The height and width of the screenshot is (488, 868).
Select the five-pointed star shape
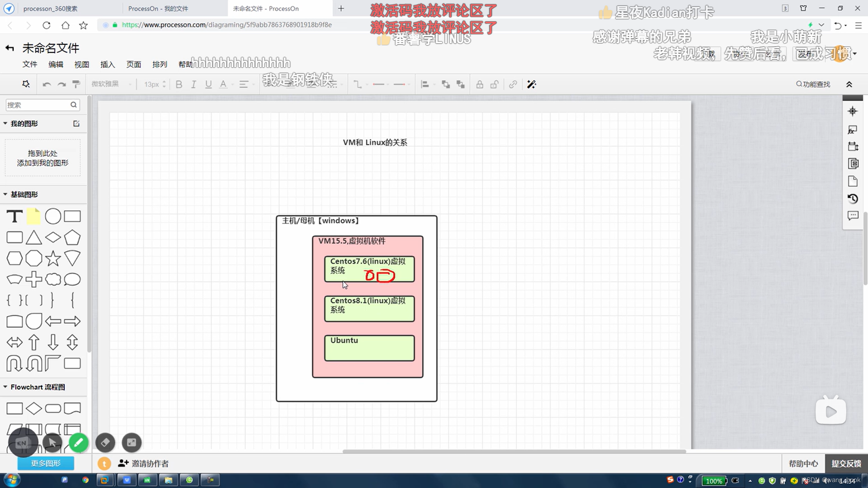[x=53, y=258]
